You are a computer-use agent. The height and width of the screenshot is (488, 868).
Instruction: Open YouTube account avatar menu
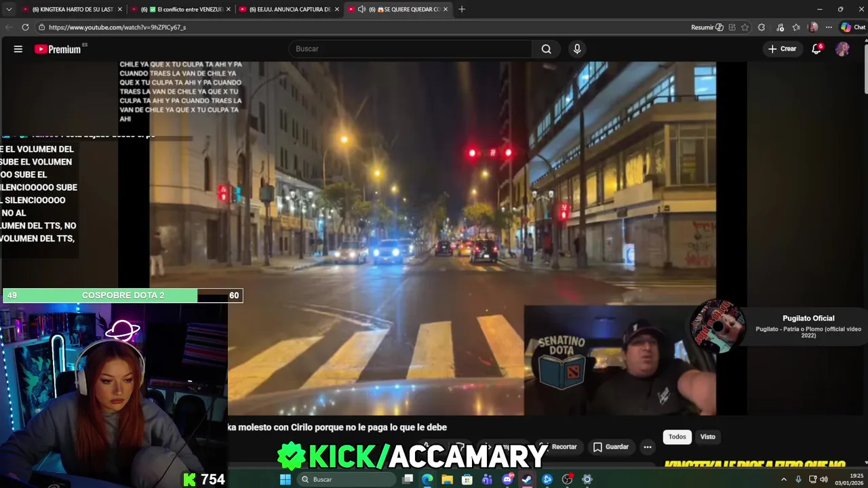point(842,49)
